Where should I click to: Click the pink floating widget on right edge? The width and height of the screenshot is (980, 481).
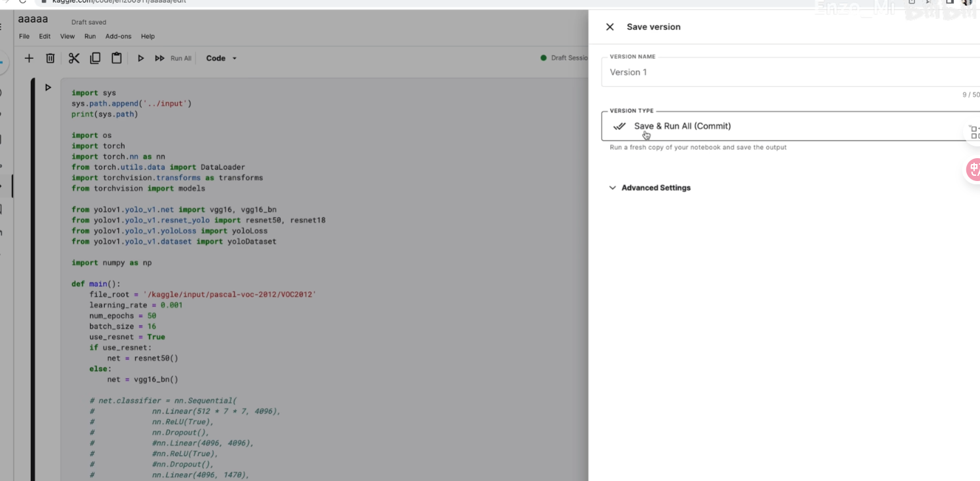[973, 170]
